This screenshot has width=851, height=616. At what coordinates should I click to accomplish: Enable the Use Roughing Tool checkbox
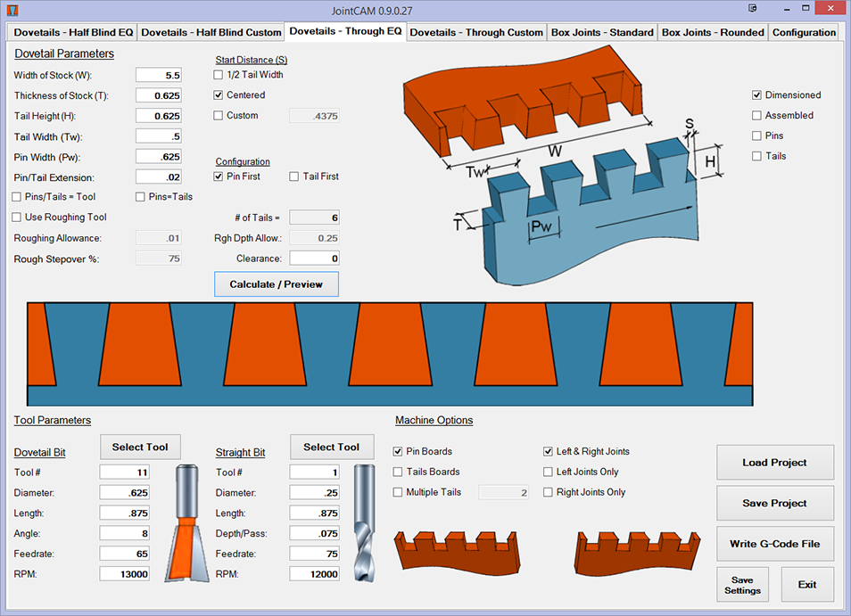(17, 218)
